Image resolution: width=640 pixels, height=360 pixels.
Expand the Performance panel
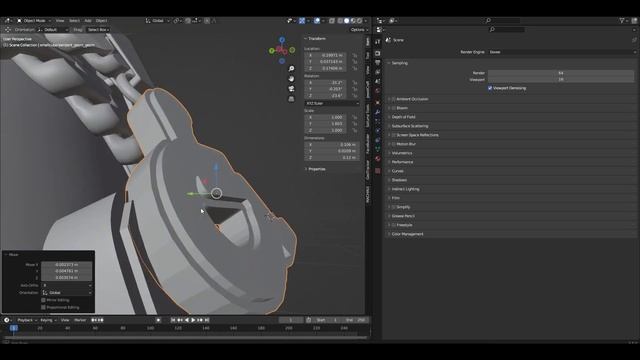[401, 162]
